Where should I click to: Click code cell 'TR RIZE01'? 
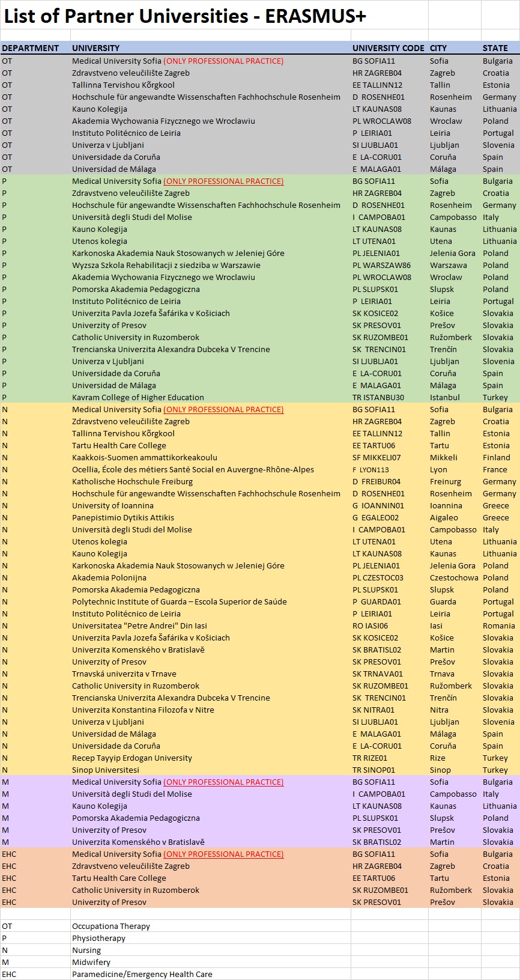[370, 758]
